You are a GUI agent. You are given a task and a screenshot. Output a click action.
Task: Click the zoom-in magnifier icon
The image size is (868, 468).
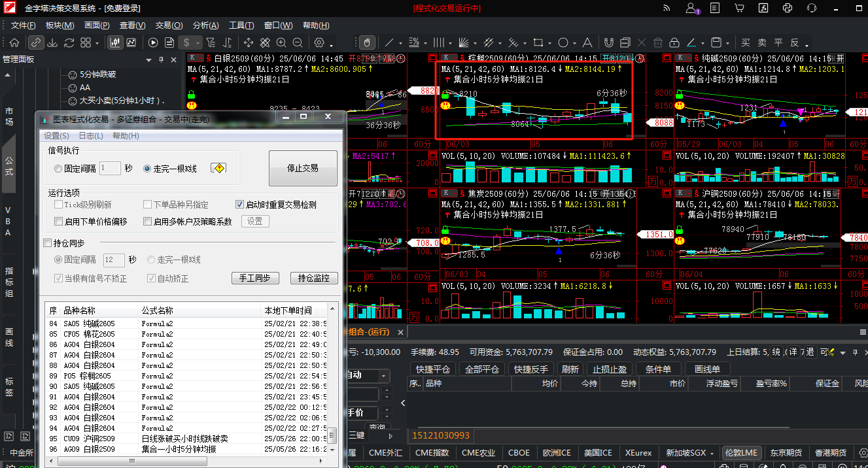[x=281, y=42]
